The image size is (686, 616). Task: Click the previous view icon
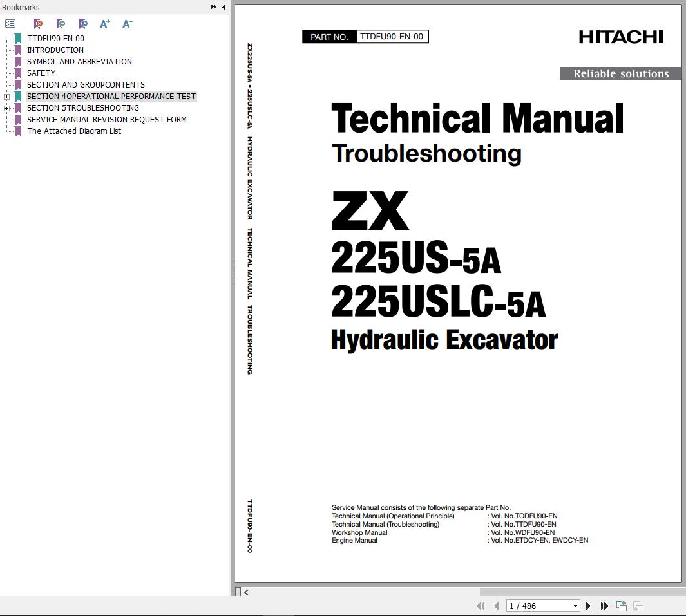[x=621, y=606]
